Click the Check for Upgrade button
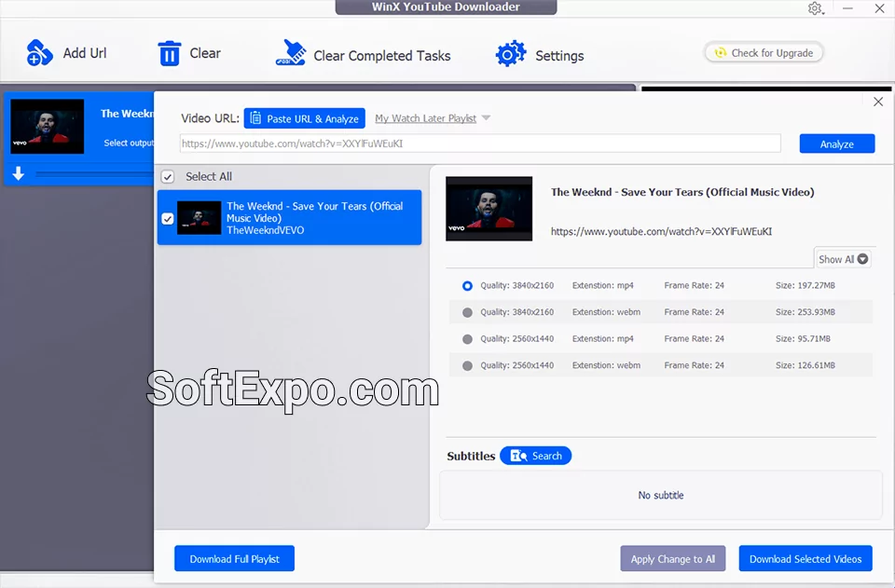The image size is (895, 588). [764, 52]
